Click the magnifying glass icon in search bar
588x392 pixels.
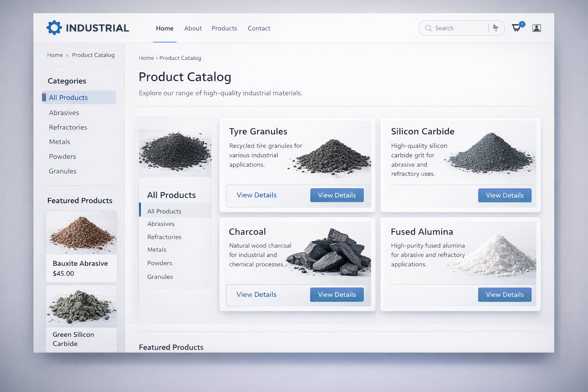428,28
